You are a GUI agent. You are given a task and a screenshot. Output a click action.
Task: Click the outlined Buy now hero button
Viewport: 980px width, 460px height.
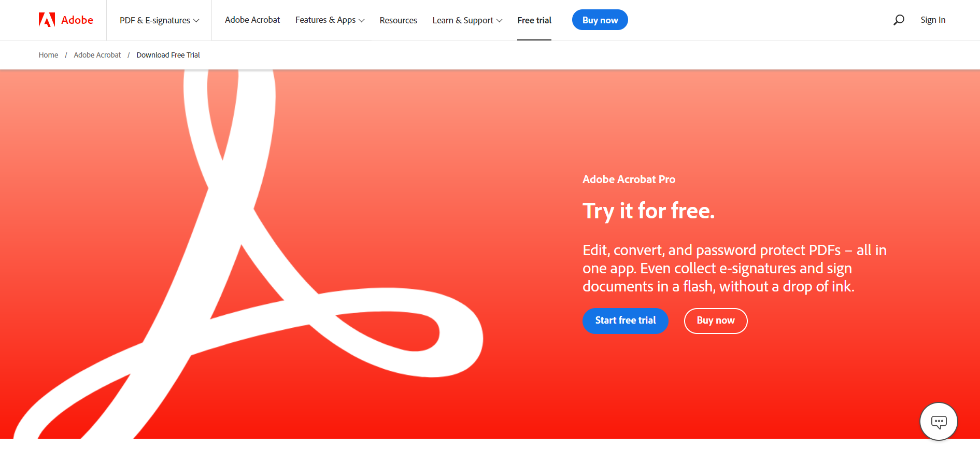[716, 320]
